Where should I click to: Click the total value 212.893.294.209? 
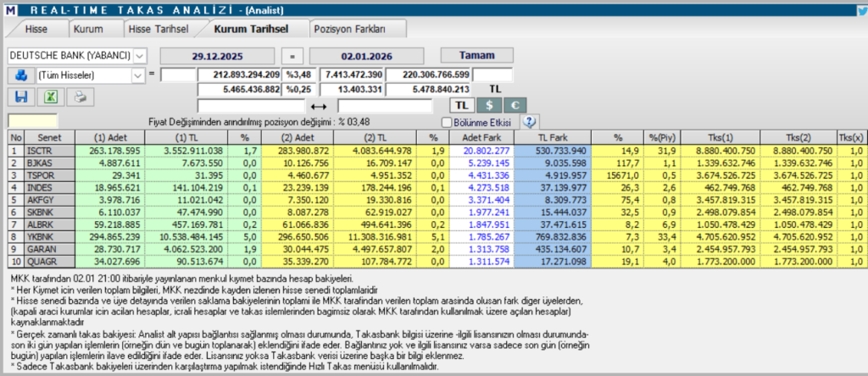coord(239,75)
